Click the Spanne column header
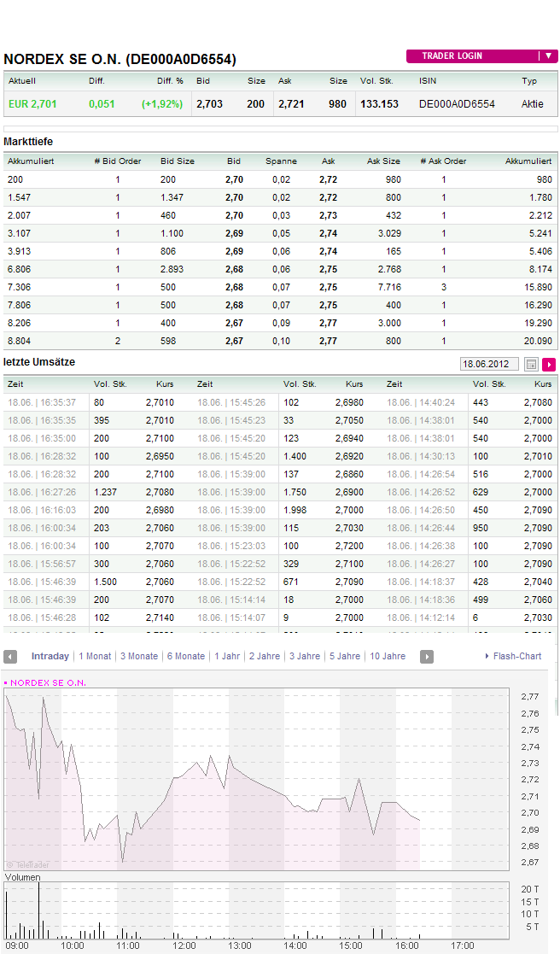 point(281,161)
